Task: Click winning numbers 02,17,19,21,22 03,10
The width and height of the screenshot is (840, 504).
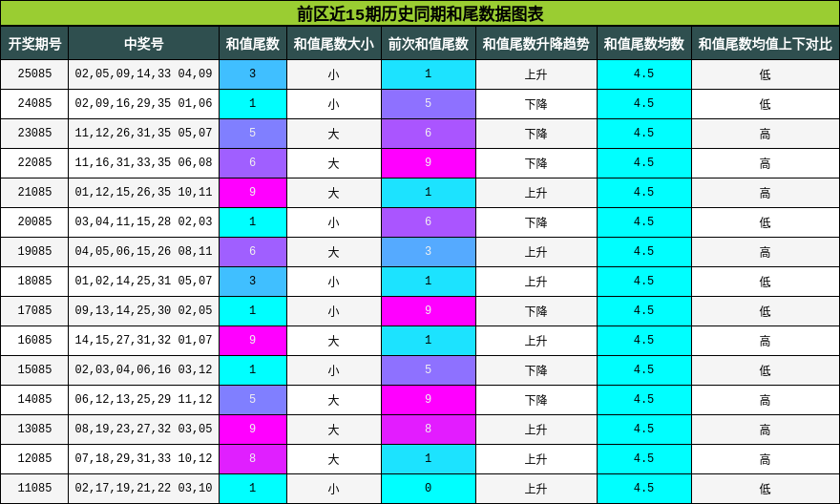Action: click(143, 488)
